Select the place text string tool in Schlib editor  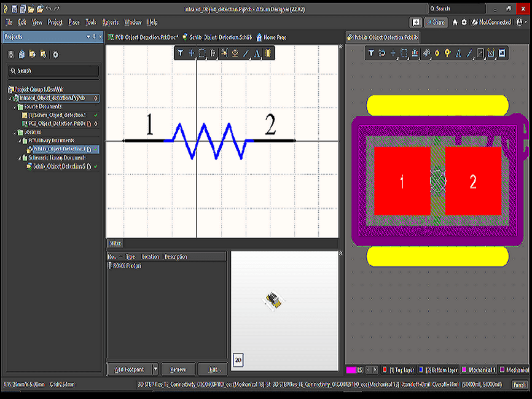(257, 53)
